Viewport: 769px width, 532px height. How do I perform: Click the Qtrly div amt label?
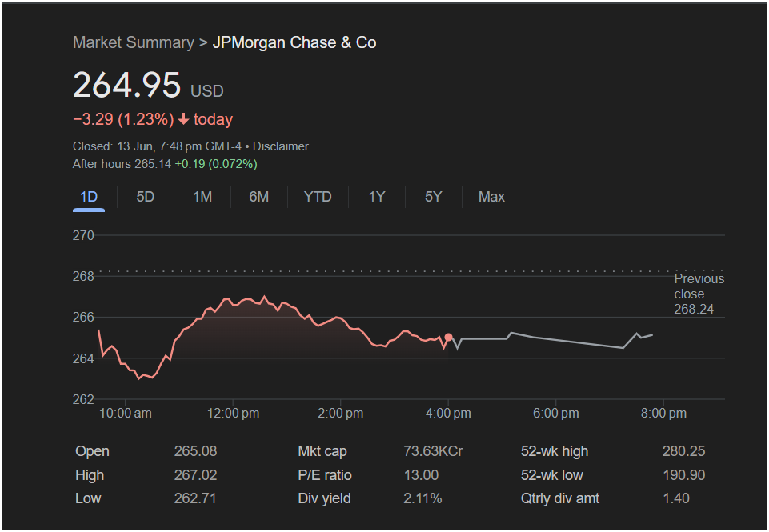coord(560,498)
